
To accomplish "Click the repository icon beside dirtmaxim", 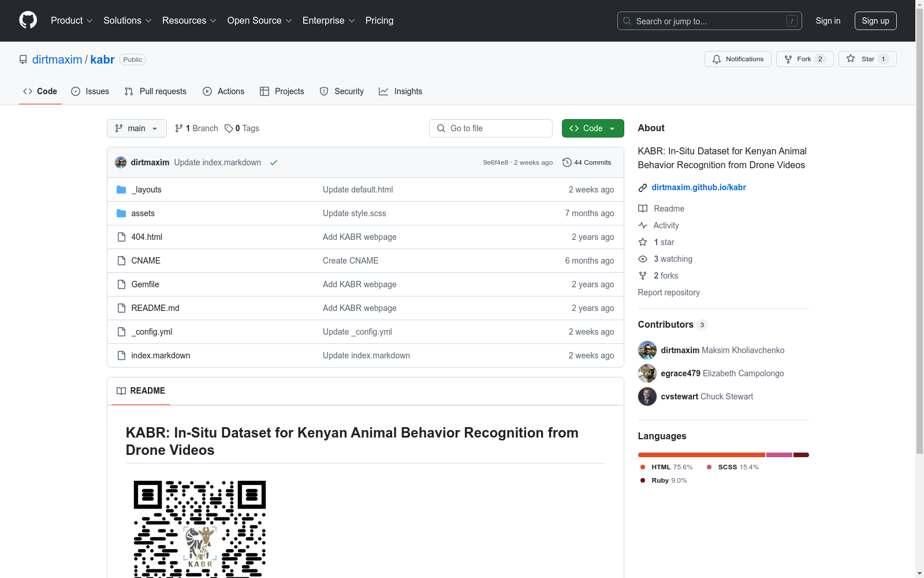I will coord(23,60).
